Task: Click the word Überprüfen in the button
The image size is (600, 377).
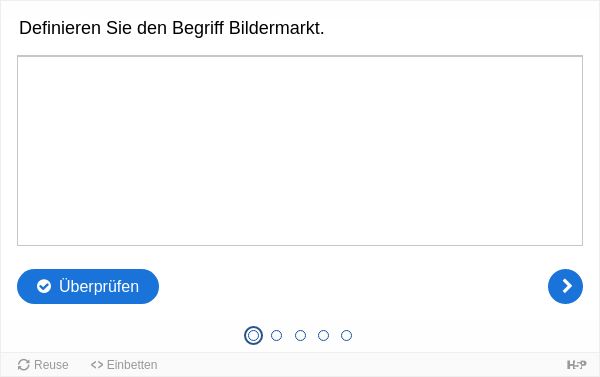Action: click(99, 286)
